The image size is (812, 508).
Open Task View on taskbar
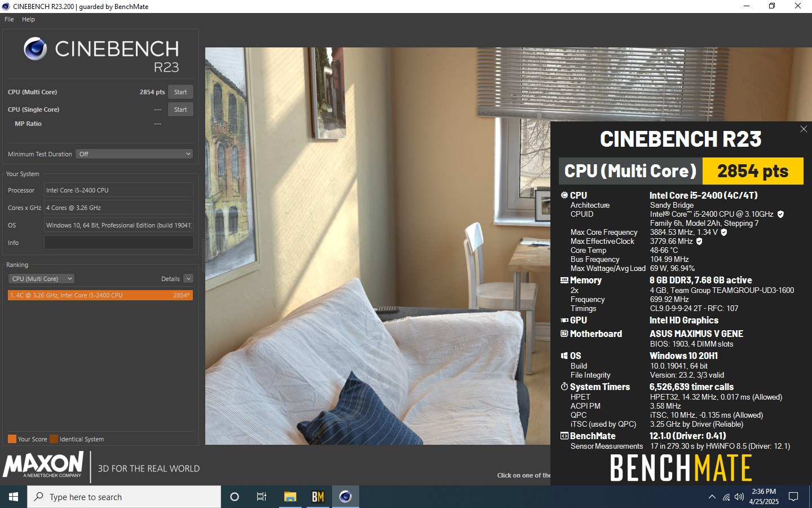[x=262, y=497]
